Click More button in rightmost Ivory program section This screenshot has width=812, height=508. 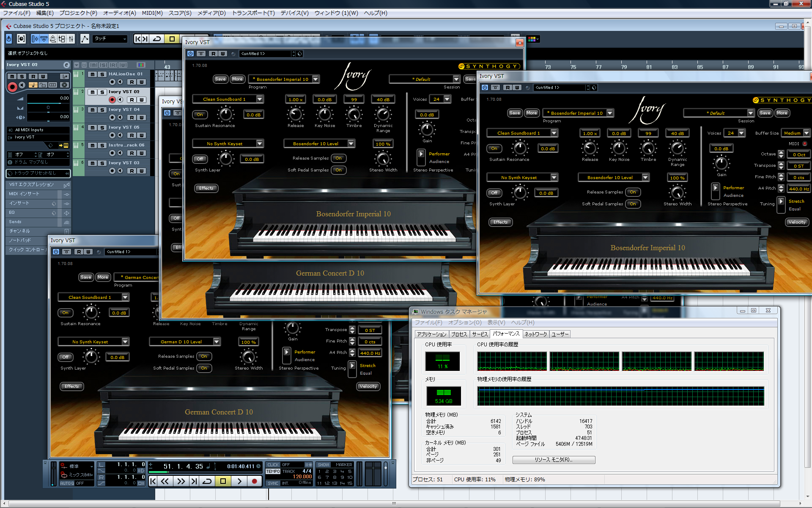(532, 113)
